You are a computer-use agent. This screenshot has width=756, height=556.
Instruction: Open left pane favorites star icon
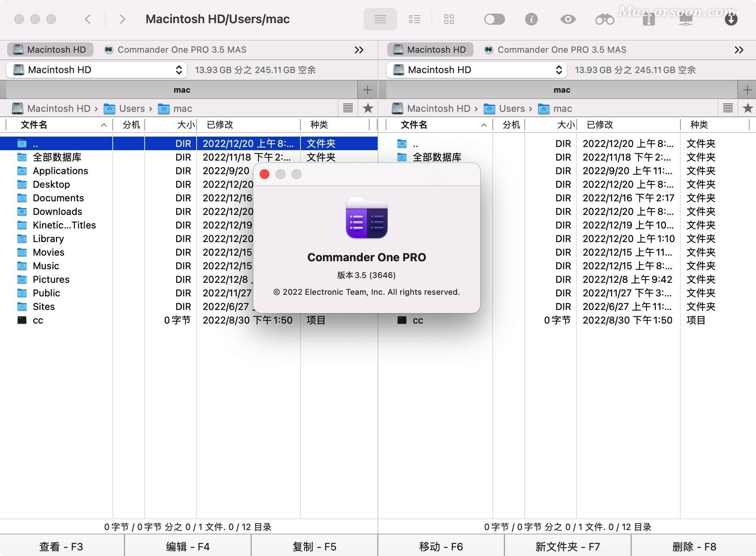(368, 108)
